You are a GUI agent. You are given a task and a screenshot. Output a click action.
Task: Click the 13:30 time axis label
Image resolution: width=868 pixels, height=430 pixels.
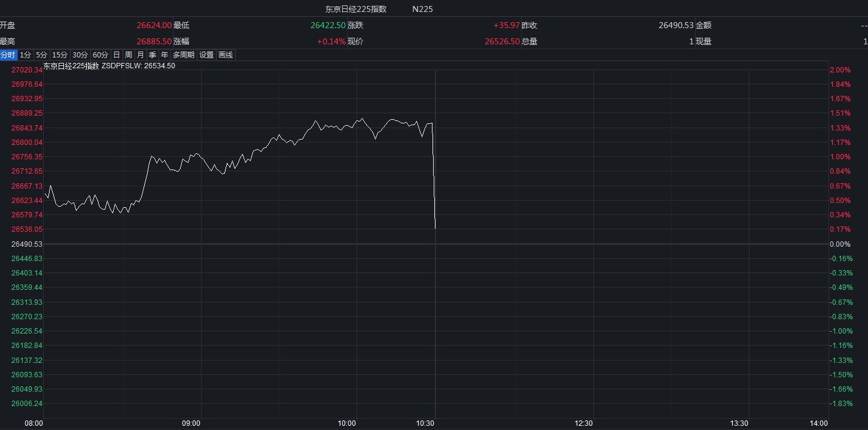(x=739, y=423)
